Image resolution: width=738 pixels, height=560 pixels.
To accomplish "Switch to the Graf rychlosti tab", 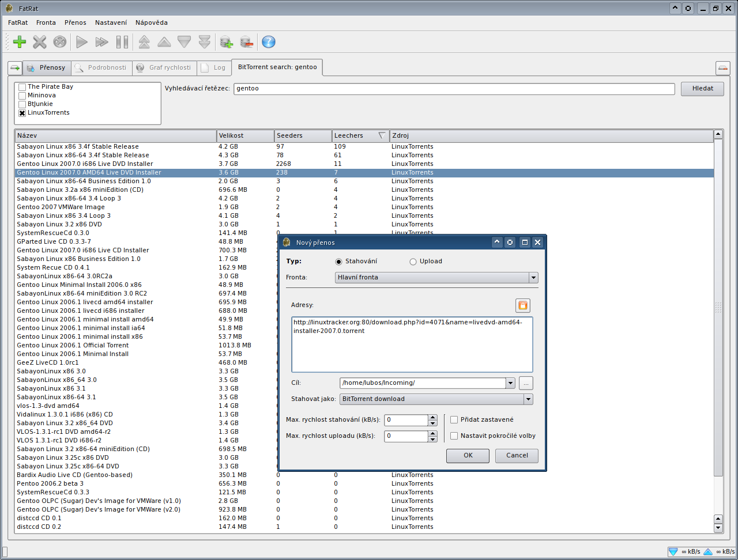I will tap(164, 68).
